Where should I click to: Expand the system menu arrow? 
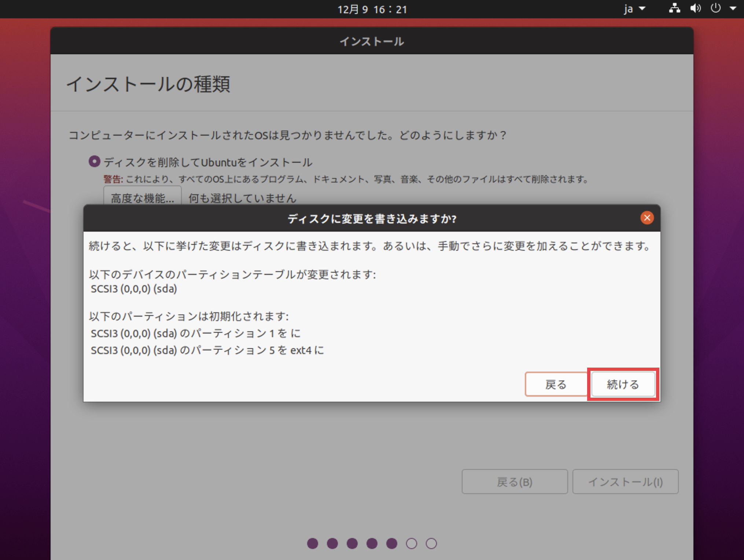click(x=733, y=8)
